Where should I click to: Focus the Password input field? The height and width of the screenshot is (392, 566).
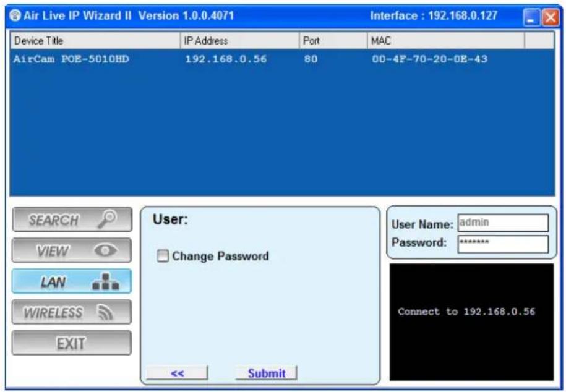tap(503, 244)
